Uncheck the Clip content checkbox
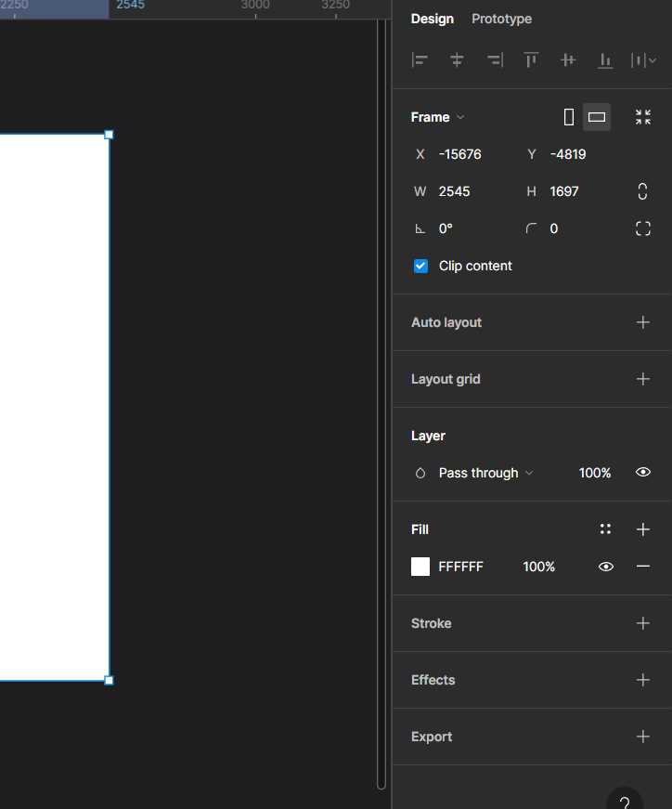 point(420,266)
